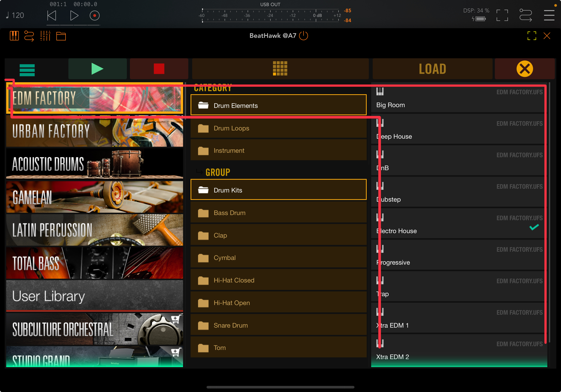
Task: Click the green play button in BeatHawk
Action: (x=97, y=69)
